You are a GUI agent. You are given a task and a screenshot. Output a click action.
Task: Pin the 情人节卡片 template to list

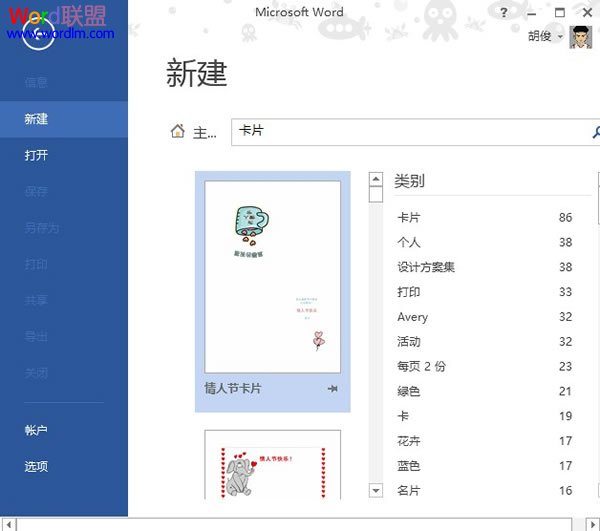331,388
